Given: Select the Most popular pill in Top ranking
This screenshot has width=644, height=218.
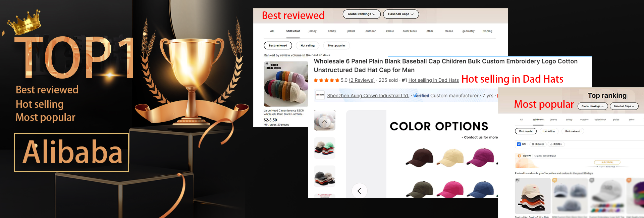Looking at the screenshot, I should click(x=526, y=131).
